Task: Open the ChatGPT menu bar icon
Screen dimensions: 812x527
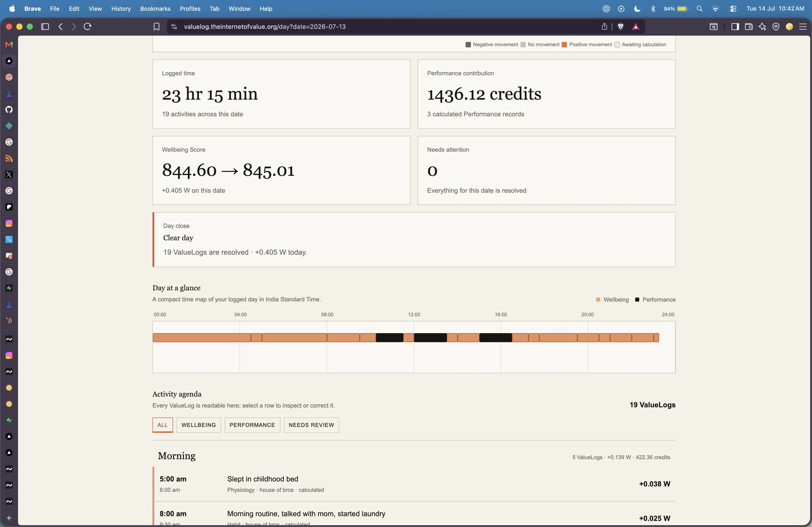Action: [606, 9]
